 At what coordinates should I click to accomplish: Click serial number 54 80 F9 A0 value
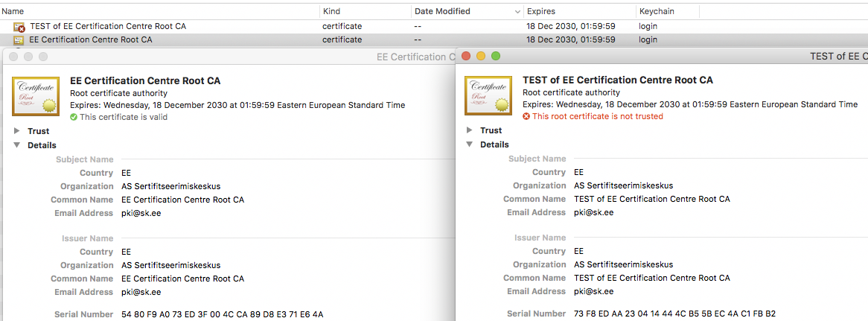pyautogui.click(x=222, y=314)
